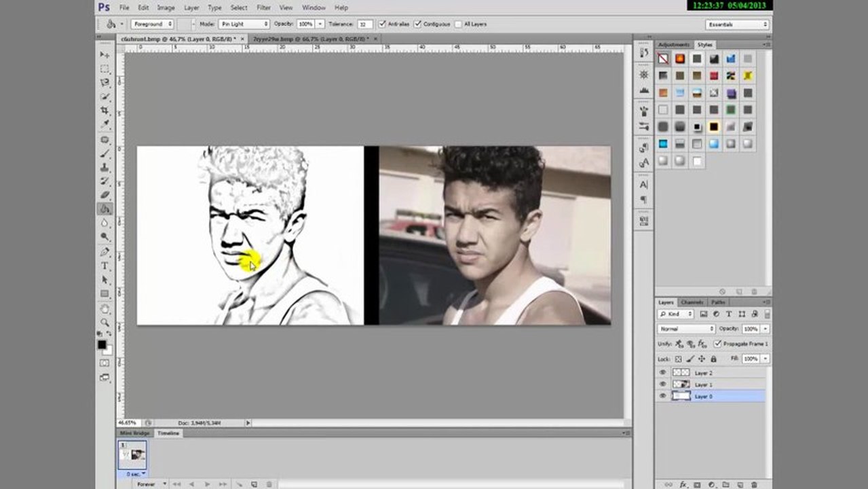Hide Layer 2 with its eye icon
The image size is (868, 489).
662,373
